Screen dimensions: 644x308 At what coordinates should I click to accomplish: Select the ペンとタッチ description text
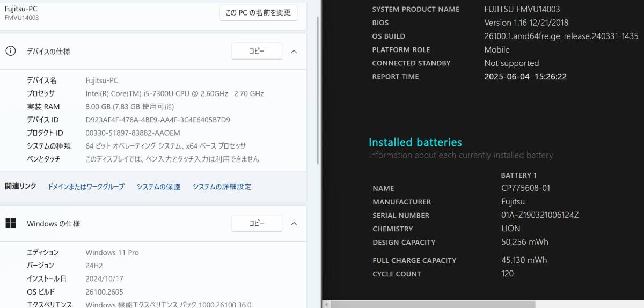[172, 159]
